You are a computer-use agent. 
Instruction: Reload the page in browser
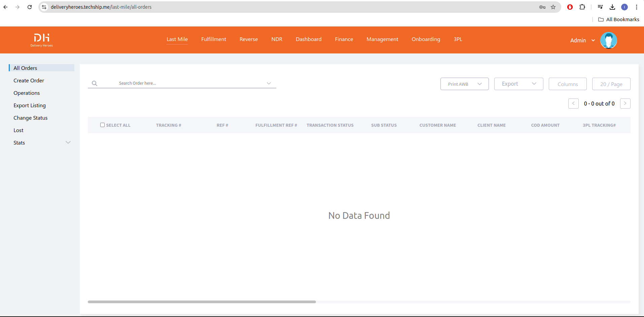pos(30,7)
